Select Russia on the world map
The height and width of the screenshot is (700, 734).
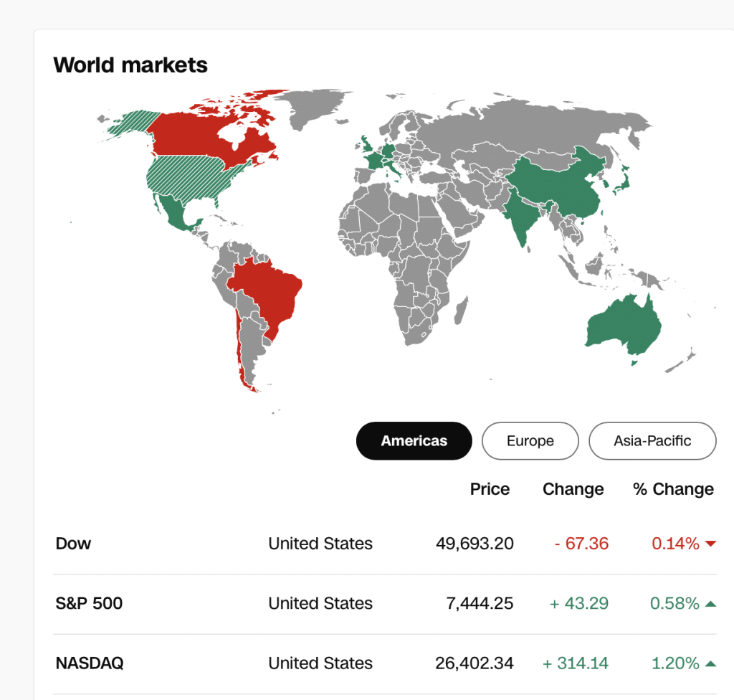point(529,126)
